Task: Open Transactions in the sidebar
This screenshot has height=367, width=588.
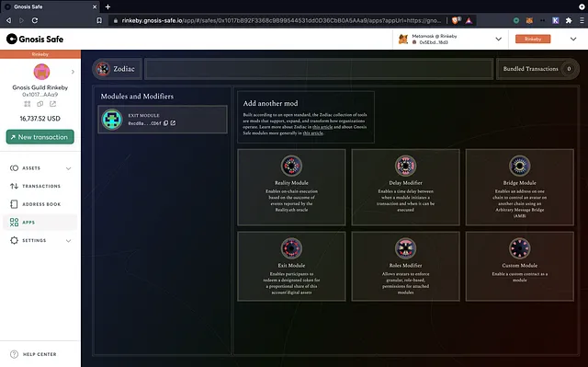Action: coord(40,186)
